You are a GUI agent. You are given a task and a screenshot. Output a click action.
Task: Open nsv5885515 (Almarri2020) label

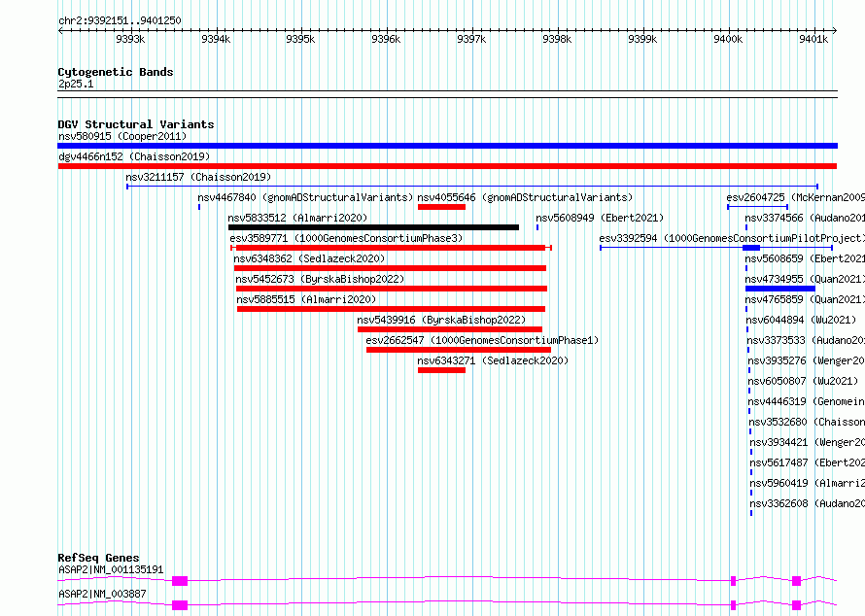tap(306, 299)
